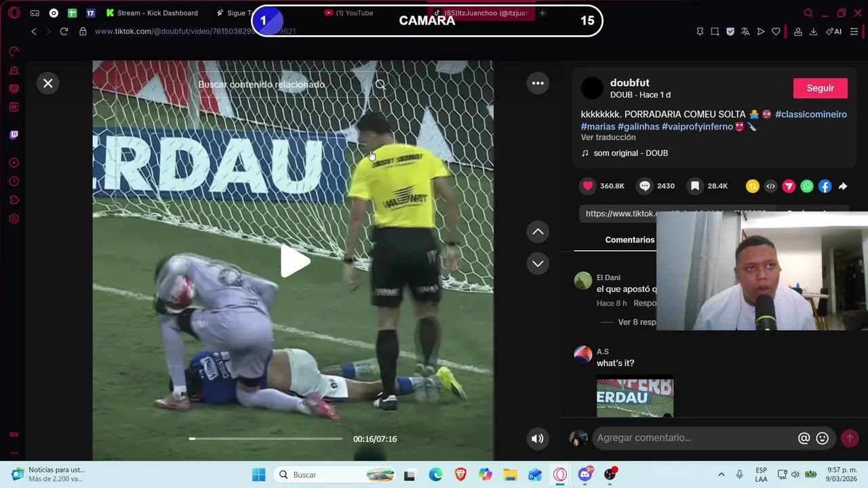Open the three-dots more options menu
Viewport: 868px width, 488px height.
click(x=538, y=83)
